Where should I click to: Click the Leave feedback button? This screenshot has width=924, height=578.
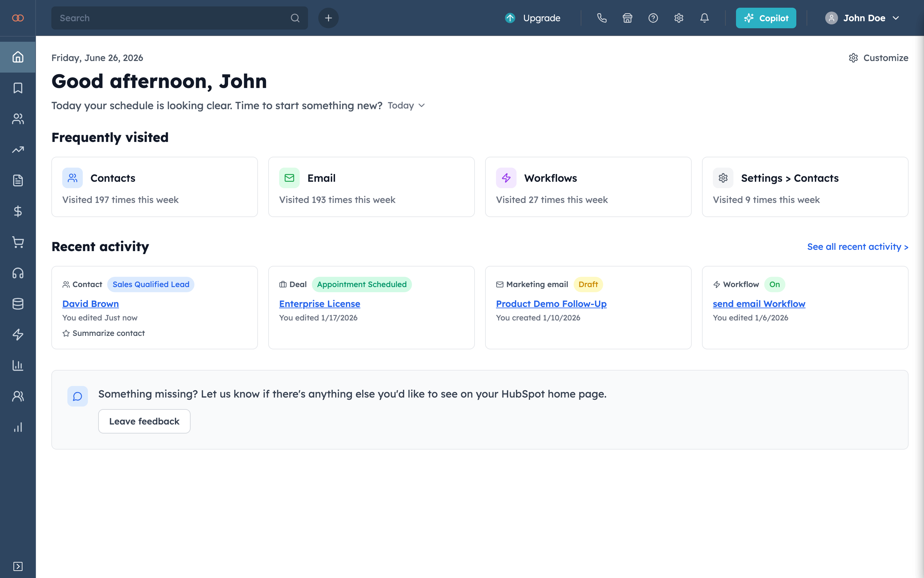[144, 421]
